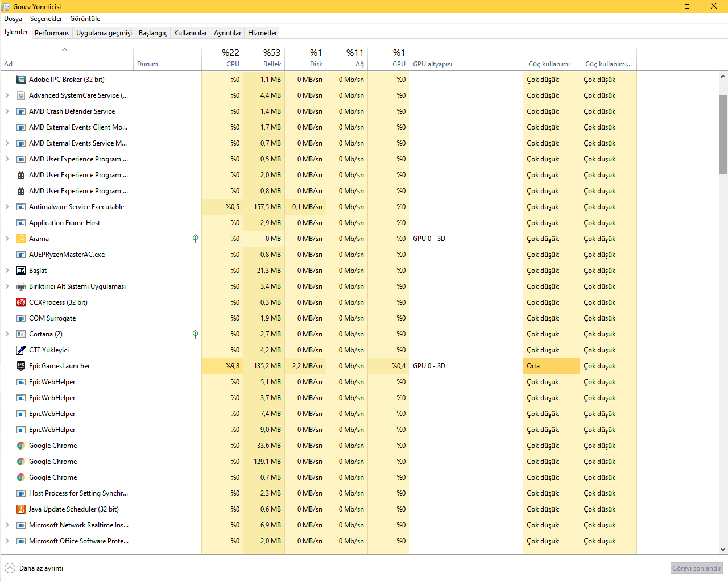Click the Microsoft Office Software Prote... icon

21,541
